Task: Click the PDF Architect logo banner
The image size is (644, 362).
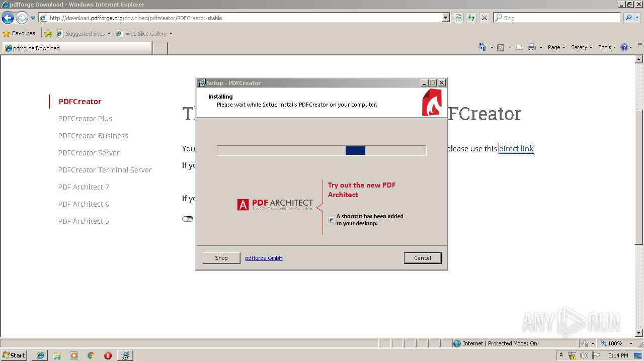Action: pyautogui.click(x=275, y=204)
